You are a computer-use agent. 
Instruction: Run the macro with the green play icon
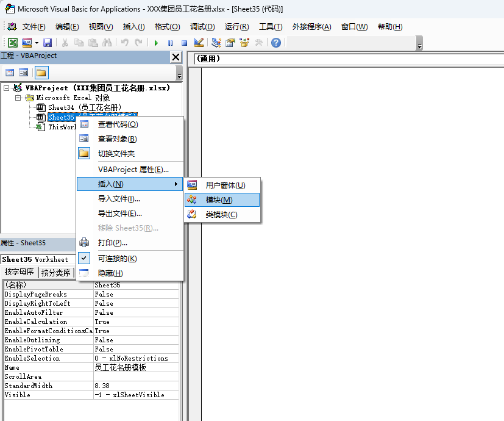point(156,43)
